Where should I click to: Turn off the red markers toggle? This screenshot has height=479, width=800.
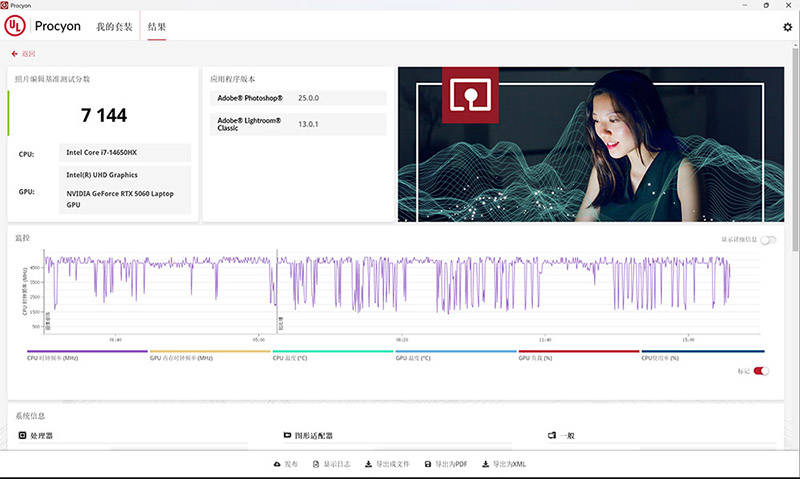pos(761,371)
